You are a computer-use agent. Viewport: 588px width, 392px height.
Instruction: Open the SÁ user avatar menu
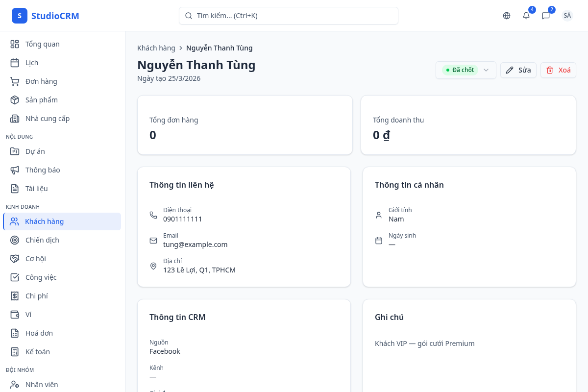[x=567, y=15]
